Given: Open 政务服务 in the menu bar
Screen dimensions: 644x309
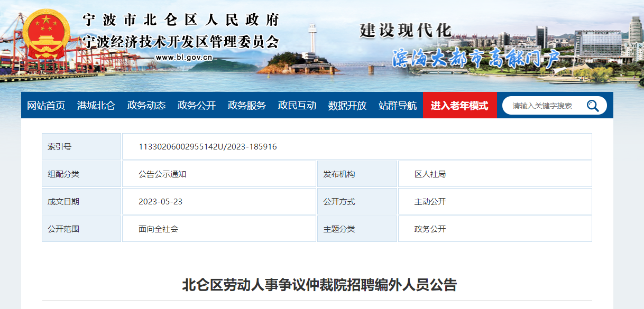Looking at the screenshot, I should pos(247,106).
